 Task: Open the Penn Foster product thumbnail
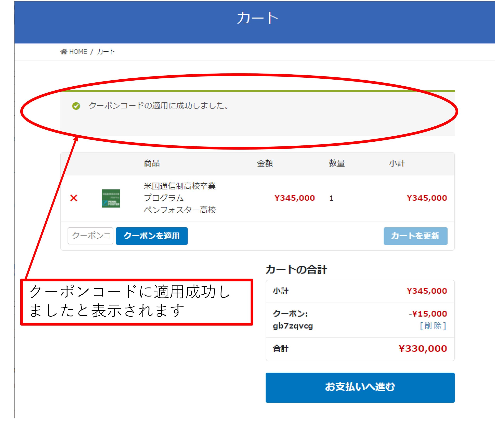(111, 198)
